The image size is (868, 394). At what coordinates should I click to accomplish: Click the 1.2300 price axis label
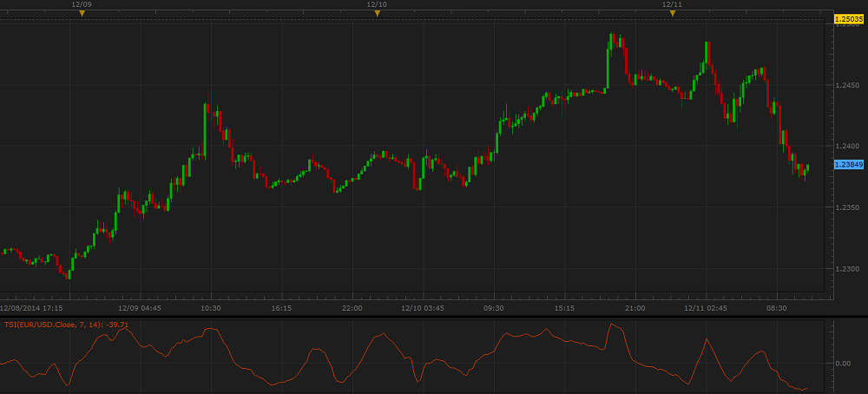pyautogui.click(x=846, y=269)
